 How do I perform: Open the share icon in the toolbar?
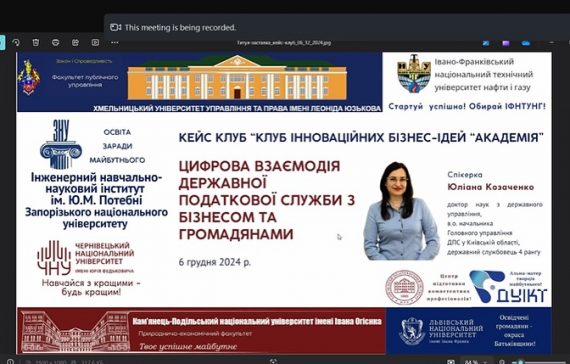pos(75,43)
